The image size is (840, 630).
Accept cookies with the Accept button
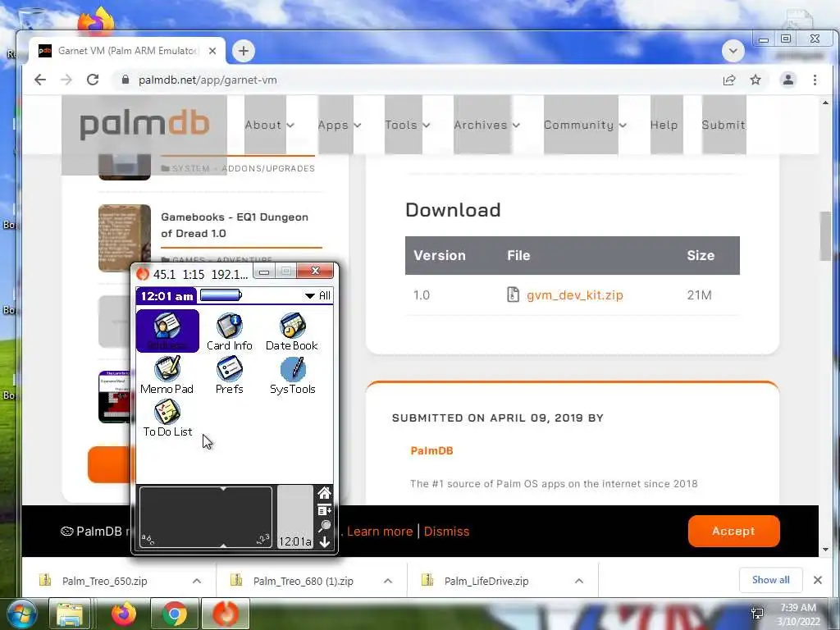point(733,531)
